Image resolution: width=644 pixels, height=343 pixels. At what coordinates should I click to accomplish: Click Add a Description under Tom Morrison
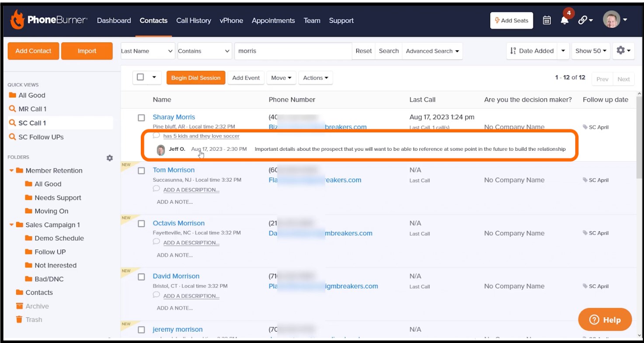(191, 190)
